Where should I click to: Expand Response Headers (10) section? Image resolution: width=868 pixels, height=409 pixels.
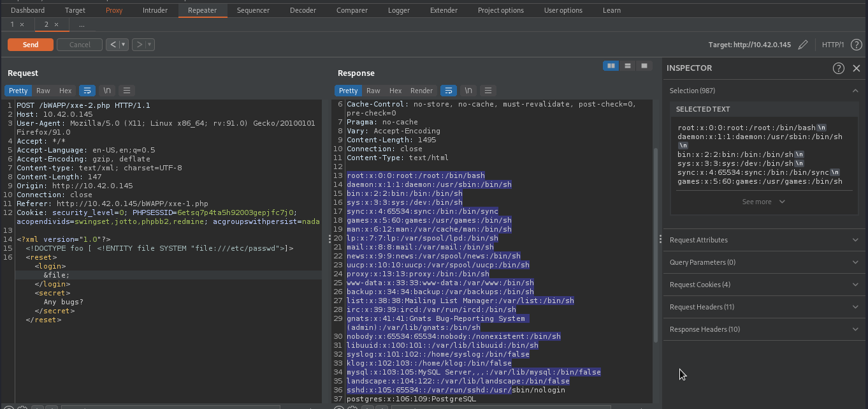(764, 329)
